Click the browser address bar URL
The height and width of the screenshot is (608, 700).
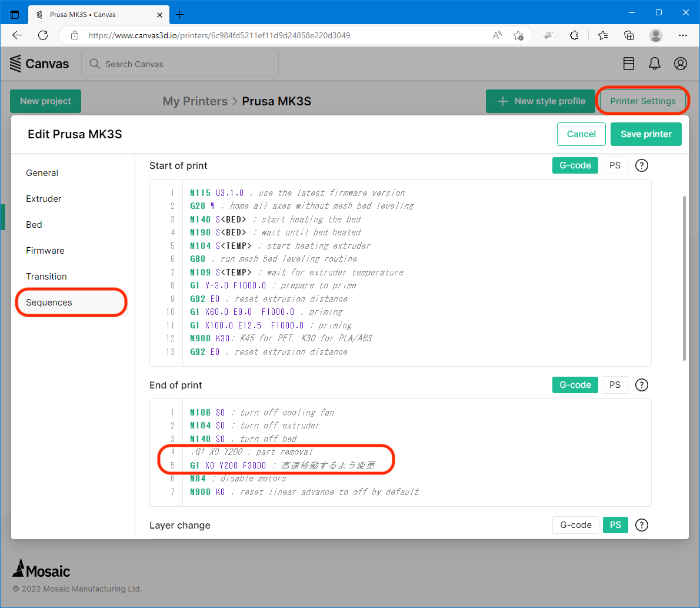[219, 35]
